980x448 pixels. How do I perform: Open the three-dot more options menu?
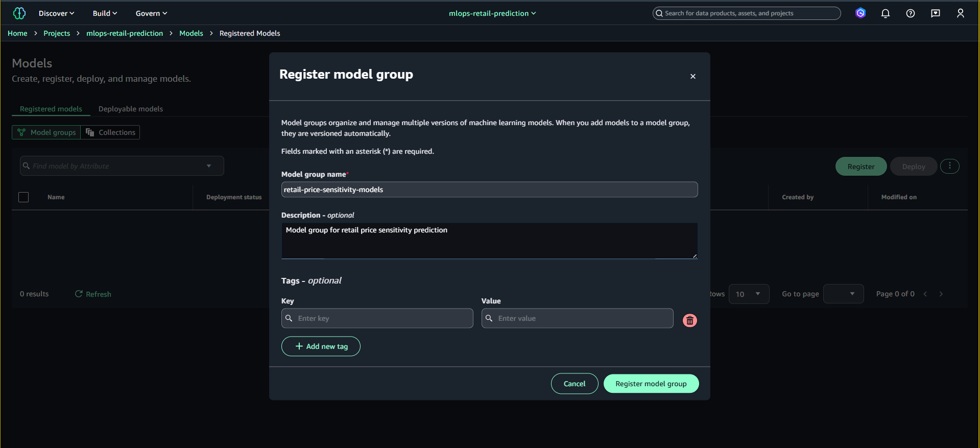click(x=950, y=166)
